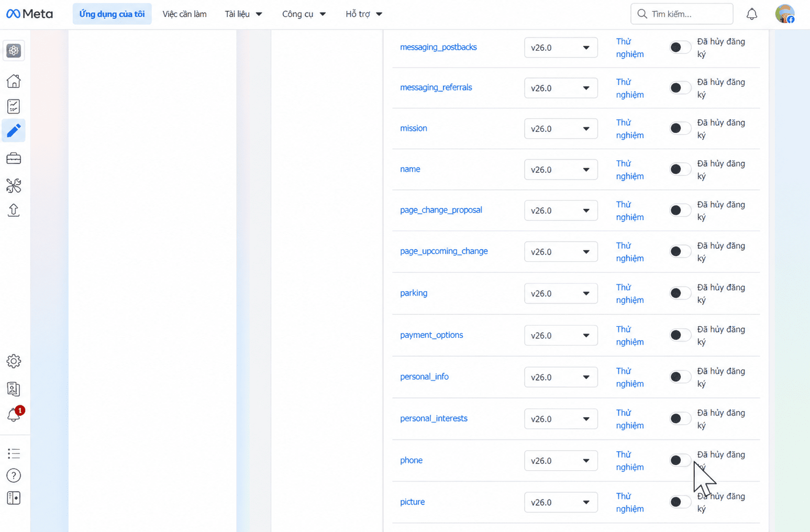Open the briefcase icon in sidebar
The width and height of the screenshot is (810, 532).
[14, 158]
